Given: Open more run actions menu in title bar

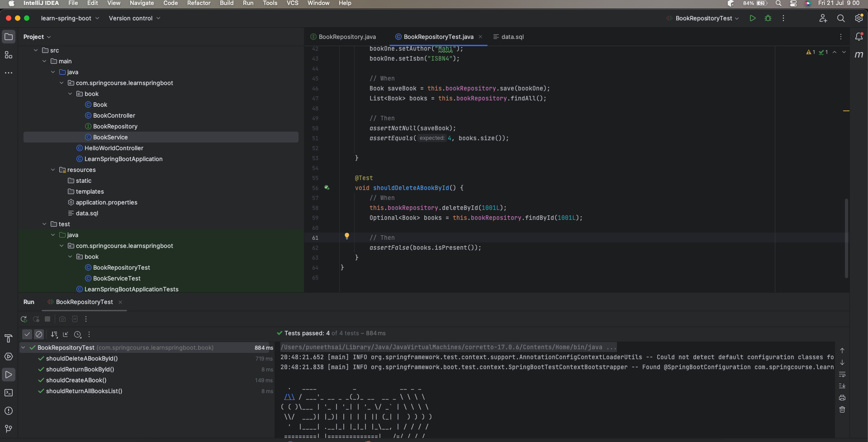Looking at the screenshot, I should pyautogui.click(x=783, y=18).
